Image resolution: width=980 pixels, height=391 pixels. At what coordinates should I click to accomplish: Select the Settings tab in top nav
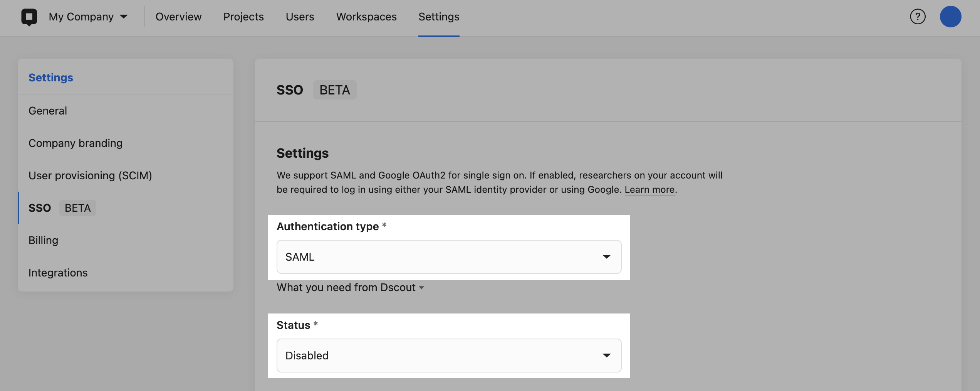[439, 17]
